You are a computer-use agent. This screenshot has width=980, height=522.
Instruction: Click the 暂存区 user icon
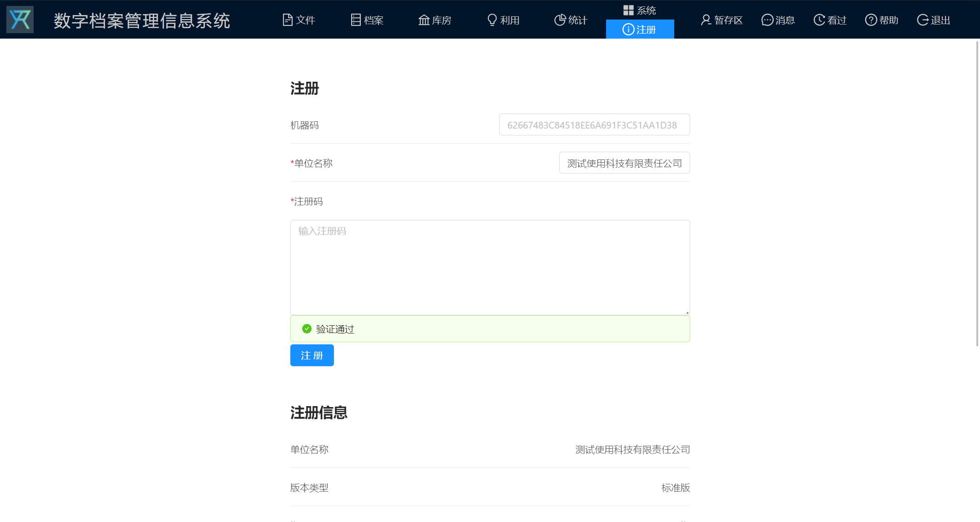click(706, 20)
